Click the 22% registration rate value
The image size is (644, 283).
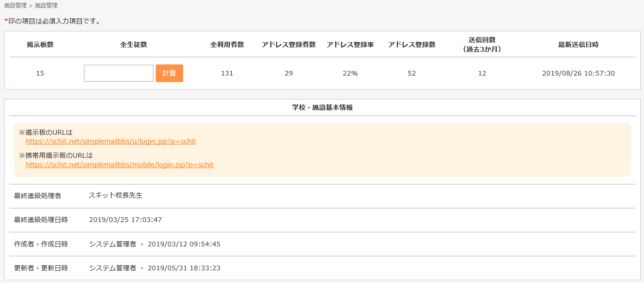click(x=350, y=73)
